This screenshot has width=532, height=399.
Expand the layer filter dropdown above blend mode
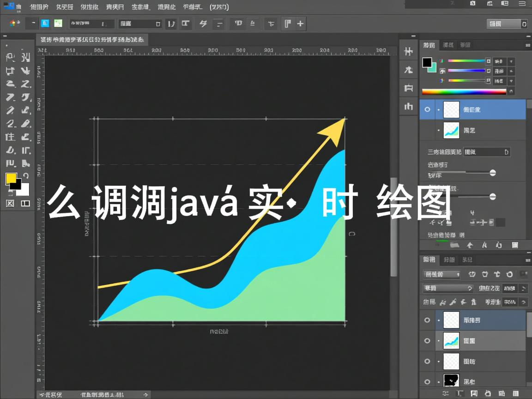pyautogui.click(x=442, y=274)
